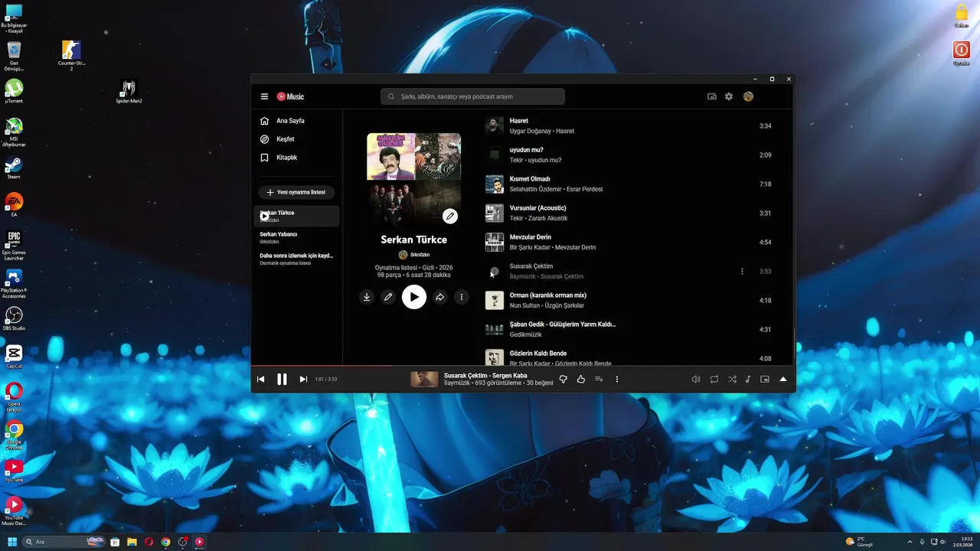Open Windows Start menu
This screenshot has width=980, height=551.
[13, 542]
